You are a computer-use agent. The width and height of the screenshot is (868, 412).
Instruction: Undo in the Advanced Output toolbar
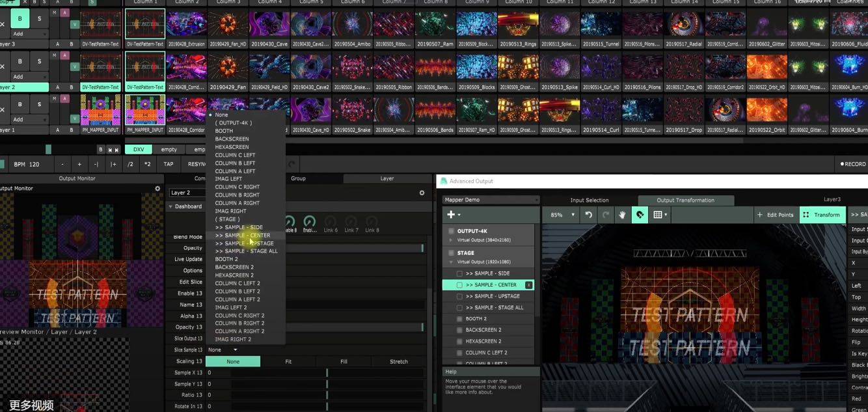click(589, 215)
